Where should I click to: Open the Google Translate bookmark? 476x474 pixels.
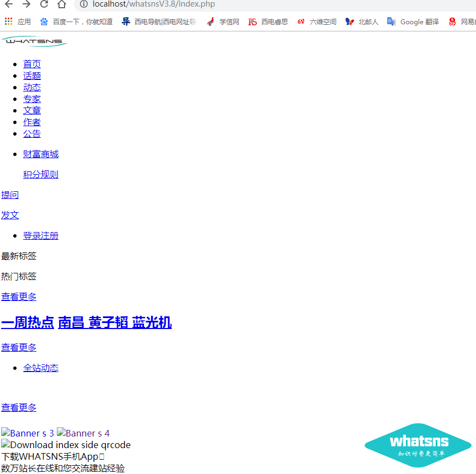click(x=413, y=21)
